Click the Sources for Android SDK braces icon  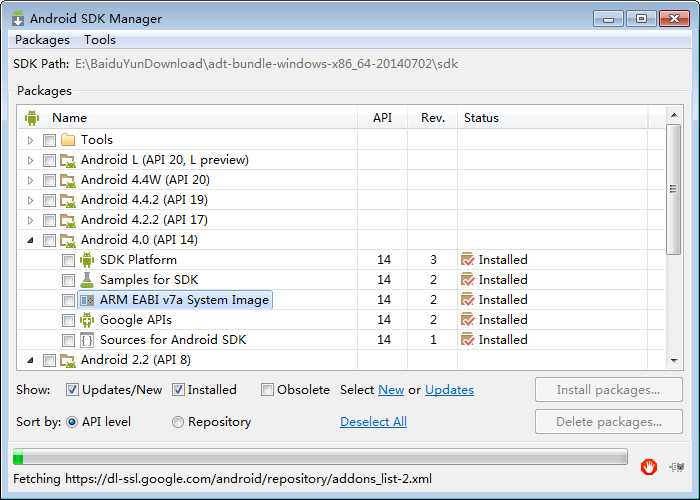pos(87,340)
